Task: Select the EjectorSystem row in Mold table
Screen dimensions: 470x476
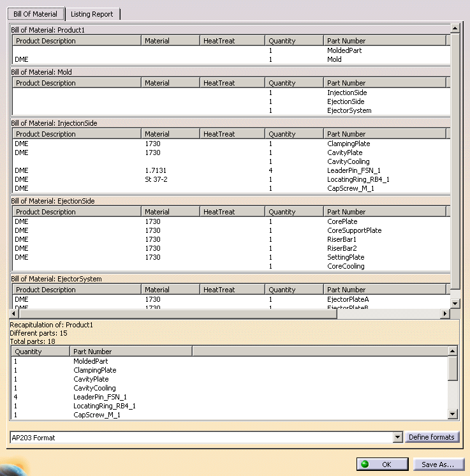Action: point(231,110)
